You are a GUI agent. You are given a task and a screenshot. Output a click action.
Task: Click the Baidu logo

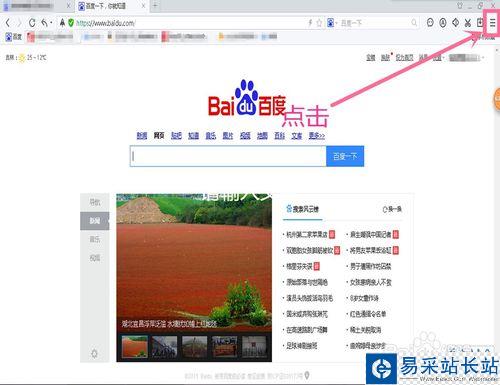click(247, 99)
